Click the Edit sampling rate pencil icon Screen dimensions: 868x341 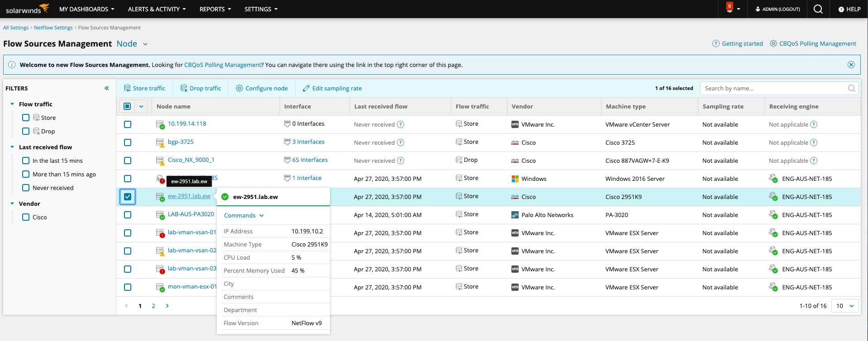coord(306,88)
